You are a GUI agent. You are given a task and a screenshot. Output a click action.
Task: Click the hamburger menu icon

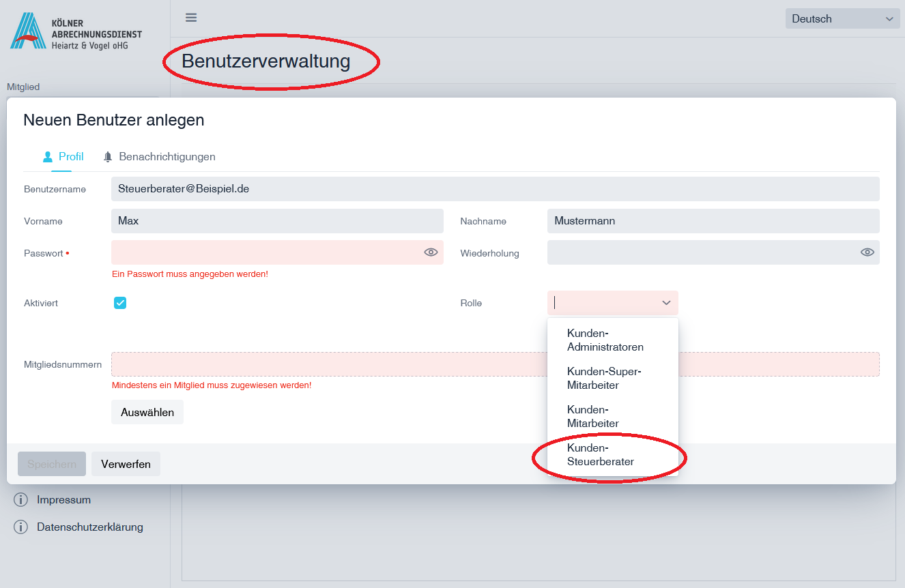pos(191,18)
